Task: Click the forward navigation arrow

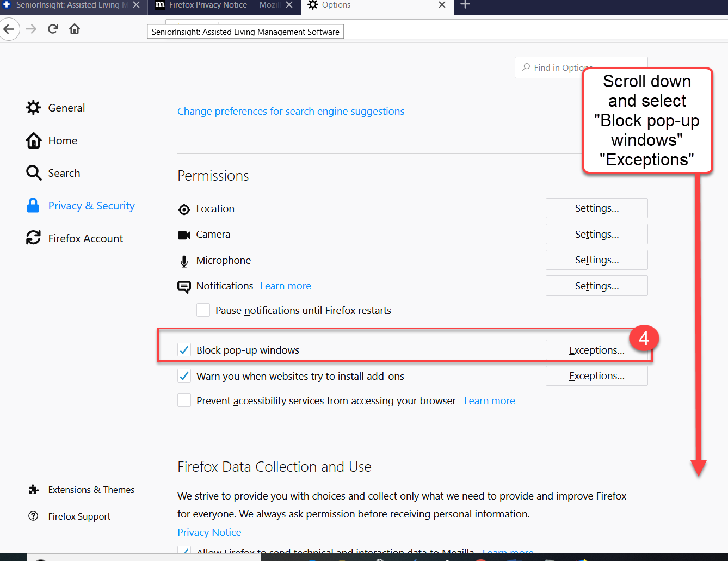Action: (x=31, y=29)
